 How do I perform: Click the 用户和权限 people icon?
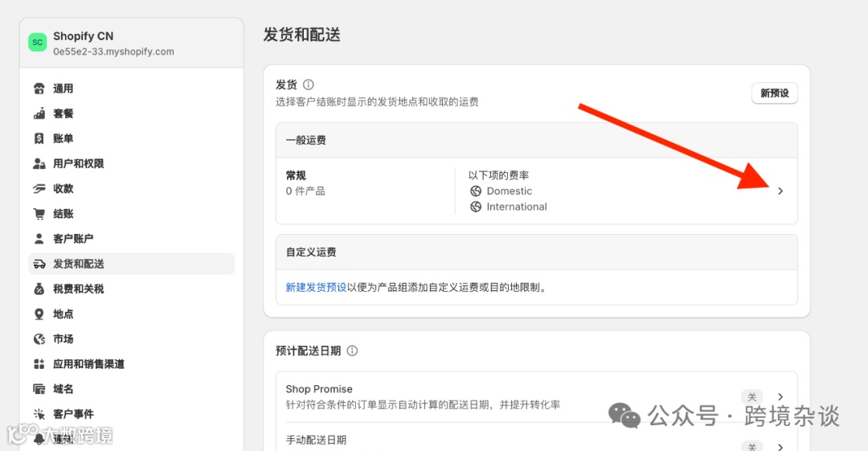[39, 163]
